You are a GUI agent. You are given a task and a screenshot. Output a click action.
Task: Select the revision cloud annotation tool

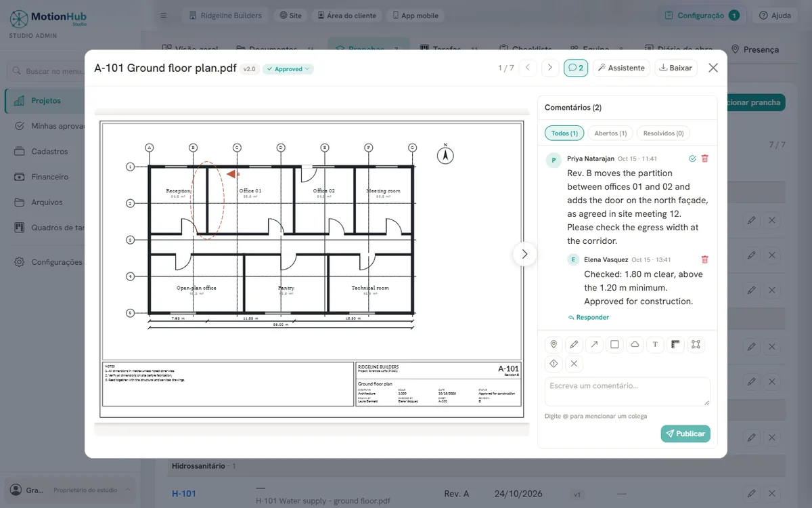[x=635, y=345]
